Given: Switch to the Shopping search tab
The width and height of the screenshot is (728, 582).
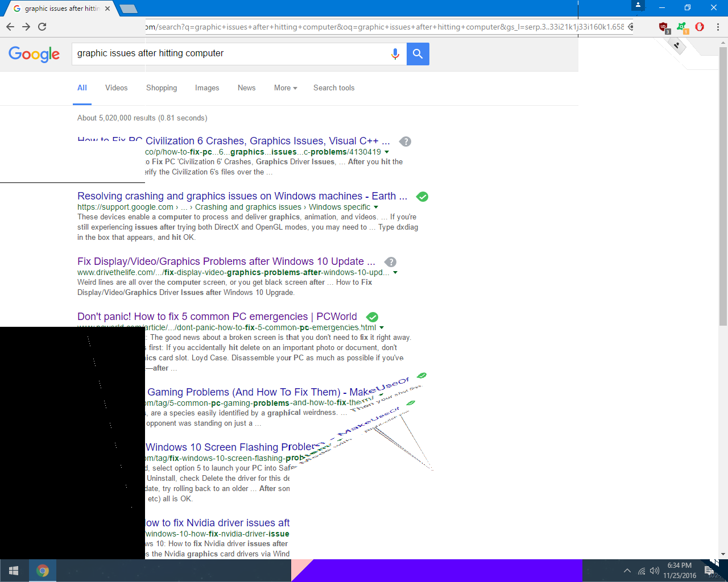Looking at the screenshot, I should tap(162, 88).
